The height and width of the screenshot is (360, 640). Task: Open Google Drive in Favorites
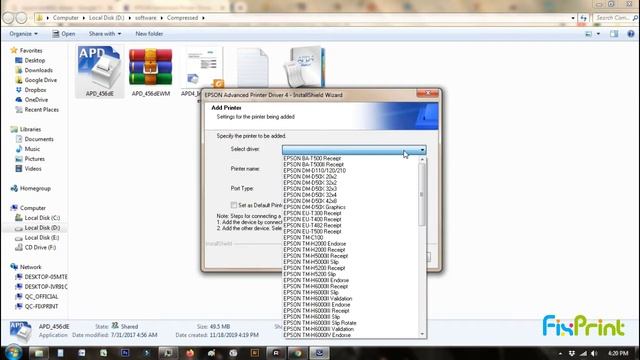(40, 80)
